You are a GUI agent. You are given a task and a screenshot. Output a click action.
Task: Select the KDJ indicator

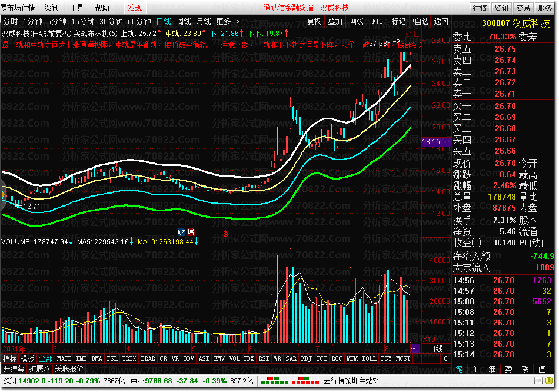click(x=306, y=358)
